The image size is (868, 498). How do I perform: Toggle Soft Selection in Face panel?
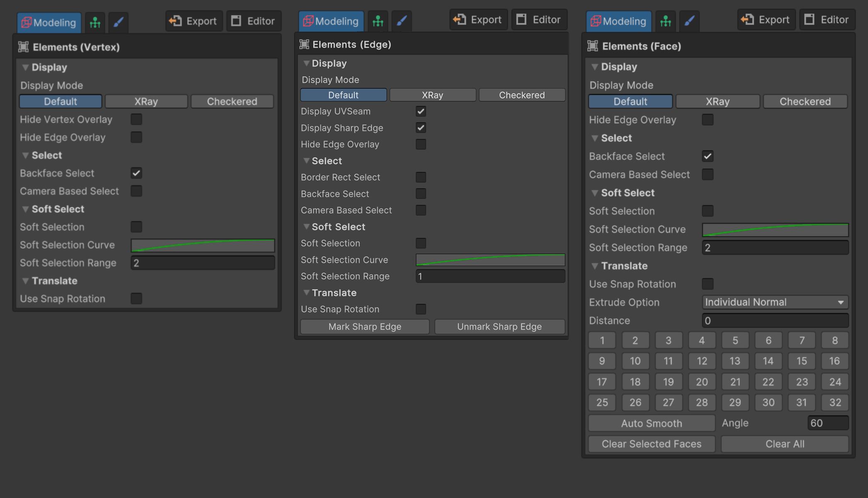[x=708, y=211]
